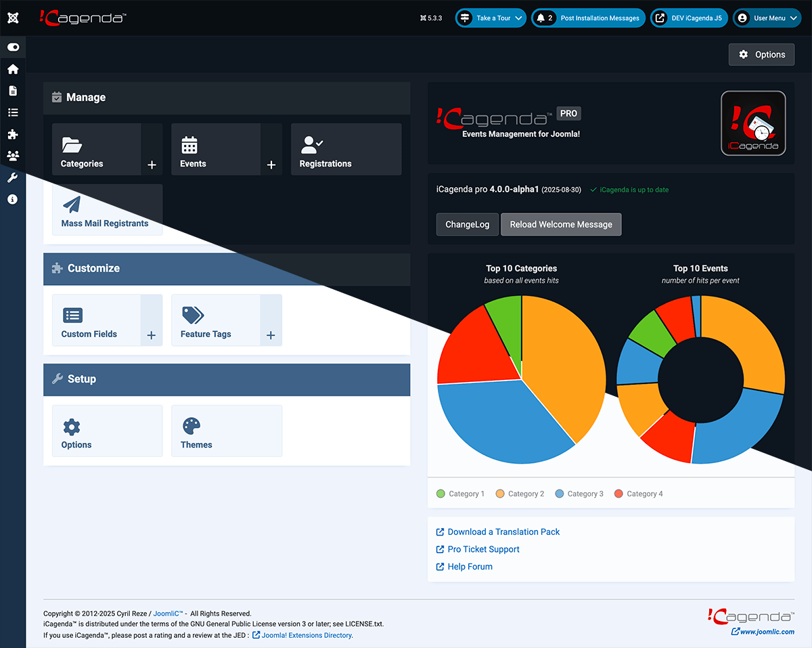The image size is (812, 648).
Task: Expand the Take a Tour dropdown
Action: [x=490, y=18]
